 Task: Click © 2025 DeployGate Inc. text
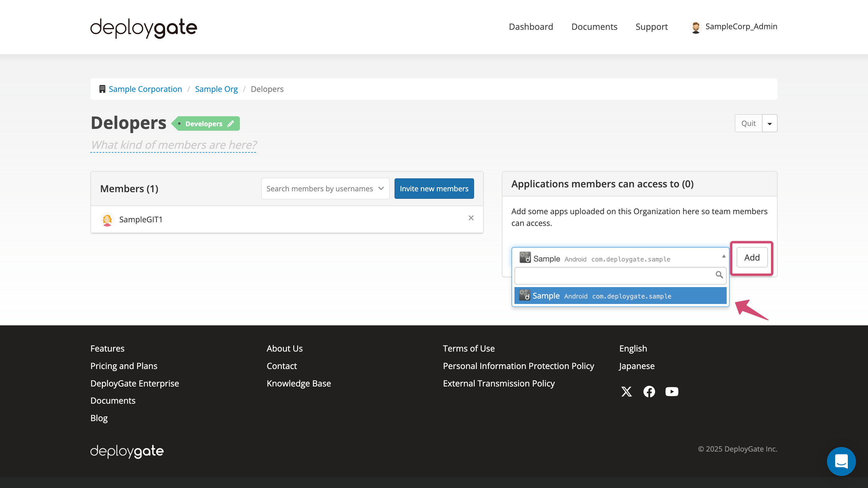click(x=737, y=449)
